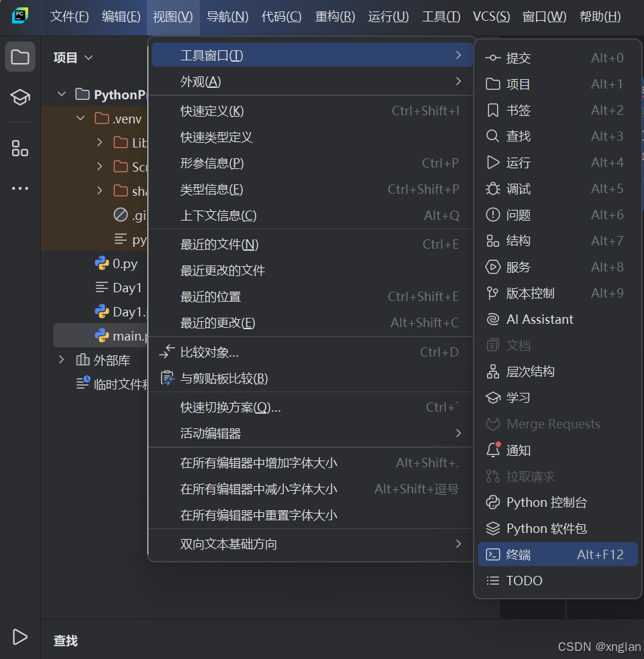Select 最近的位置 menu entry
The height and width of the screenshot is (659, 644).
(x=311, y=297)
